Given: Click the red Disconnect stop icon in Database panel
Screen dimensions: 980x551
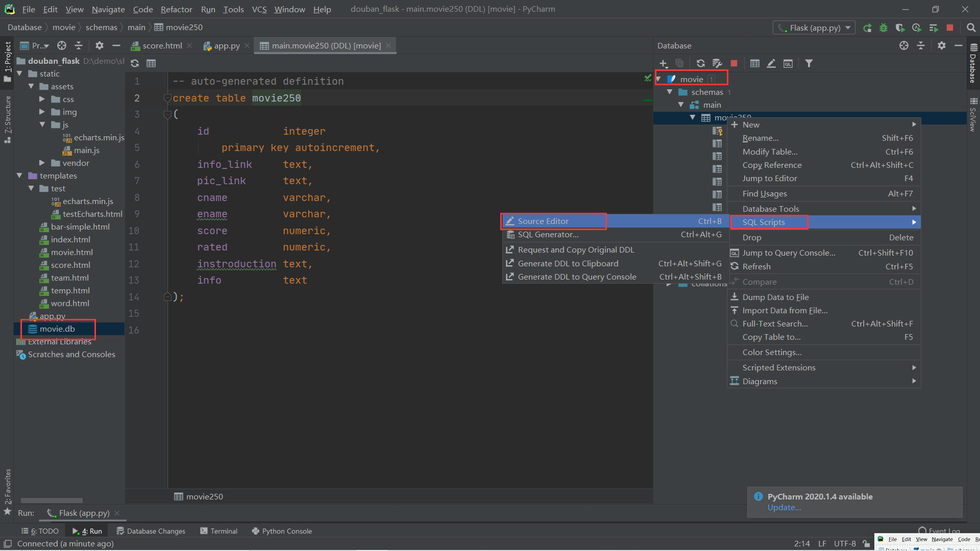Looking at the screenshot, I should 734,63.
